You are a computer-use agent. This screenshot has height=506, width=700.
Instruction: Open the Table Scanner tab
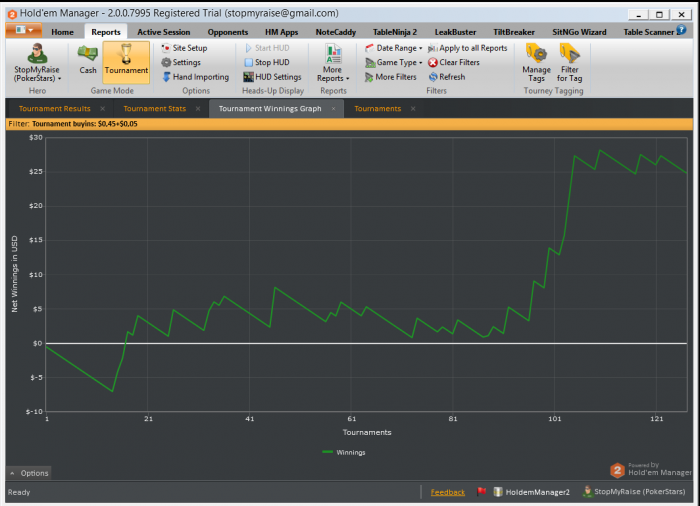[x=648, y=32]
